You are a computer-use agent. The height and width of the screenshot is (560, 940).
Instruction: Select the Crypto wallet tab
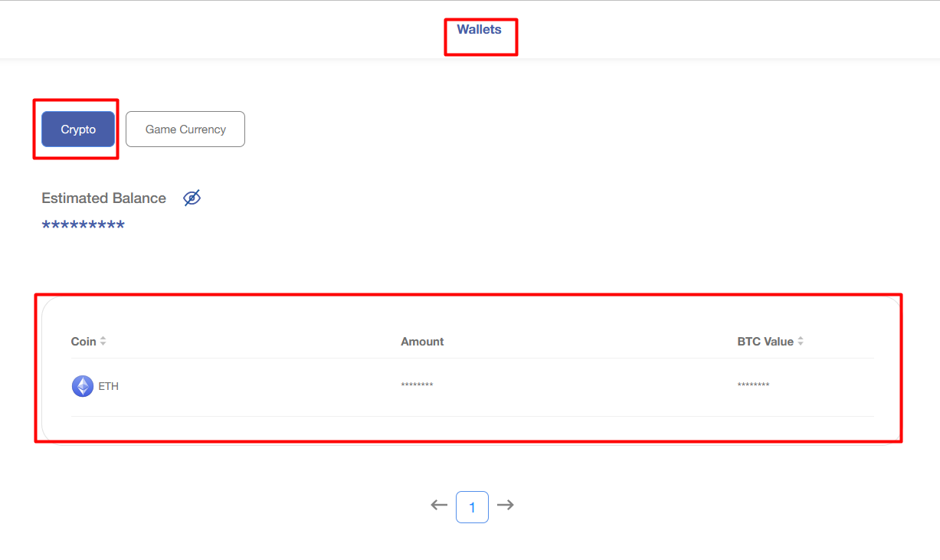[78, 129]
